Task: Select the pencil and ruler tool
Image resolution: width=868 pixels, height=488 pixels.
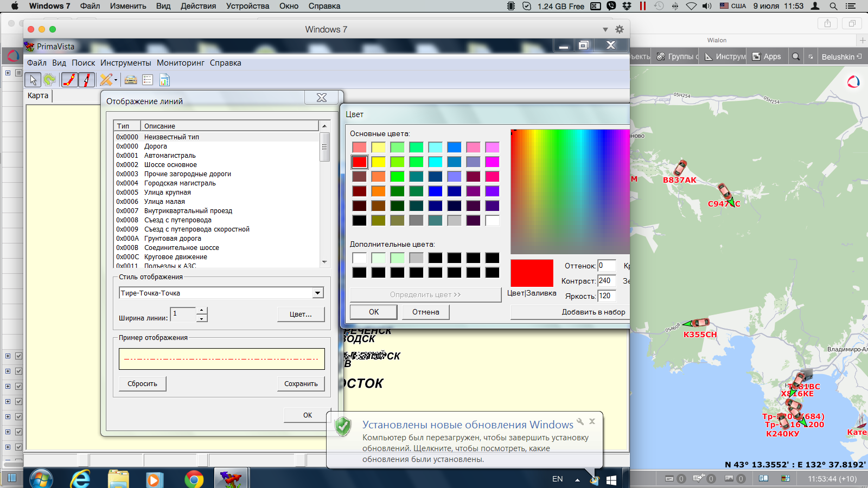Action: [x=106, y=80]
